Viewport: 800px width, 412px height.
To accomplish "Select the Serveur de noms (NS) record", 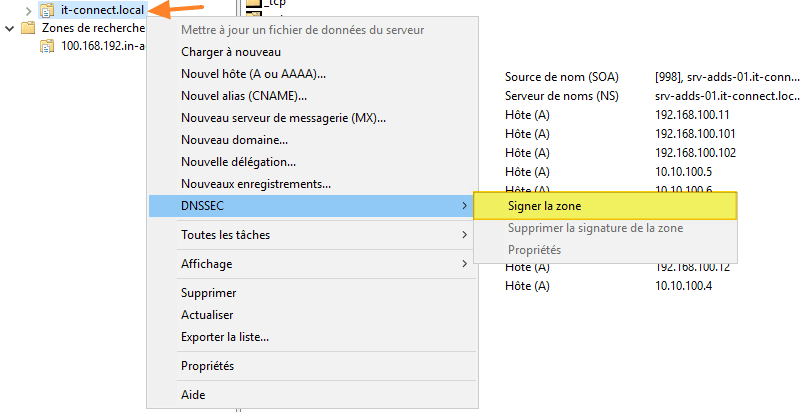I will (x=562, y=96).
